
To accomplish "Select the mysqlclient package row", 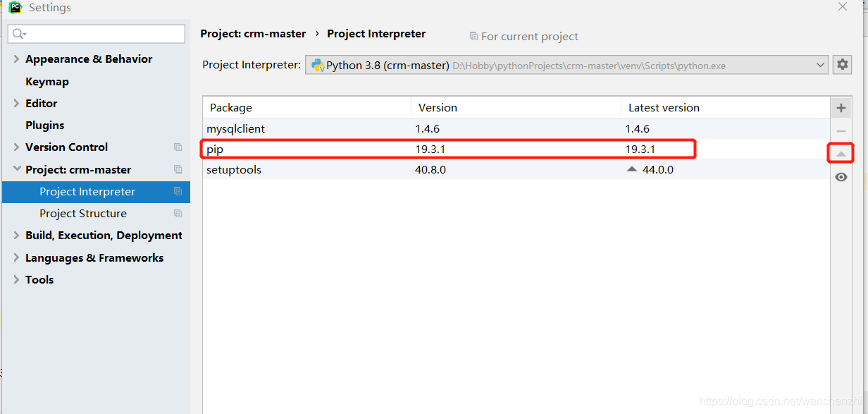I will [x=516, y=129].
